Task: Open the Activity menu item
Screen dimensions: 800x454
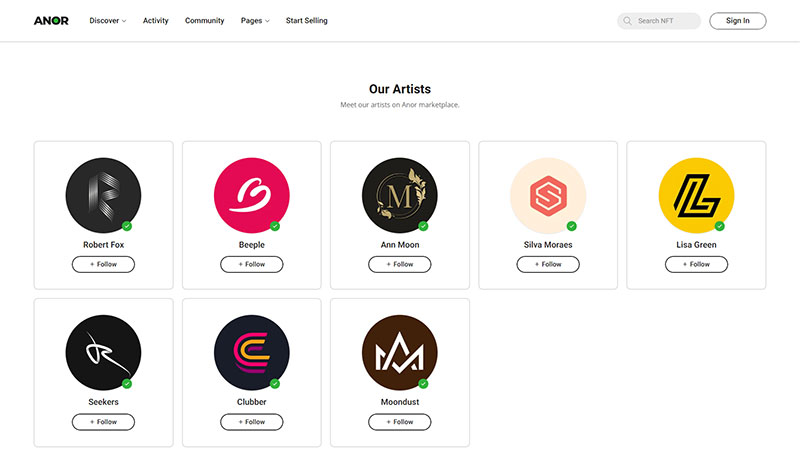Action: (x=156, y=21)
